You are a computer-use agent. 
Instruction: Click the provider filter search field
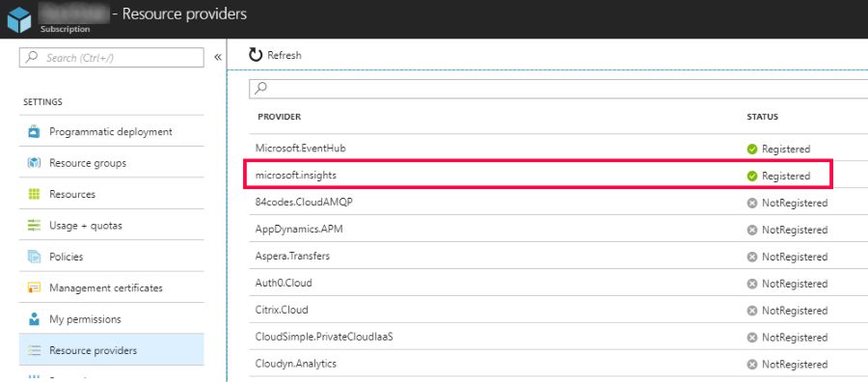tap(558, 88)
